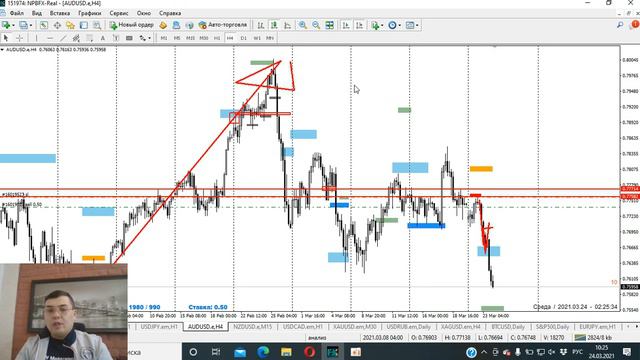Select the Horizontal Line drawing tool
The image size is (640, 360).
(50, 38)
